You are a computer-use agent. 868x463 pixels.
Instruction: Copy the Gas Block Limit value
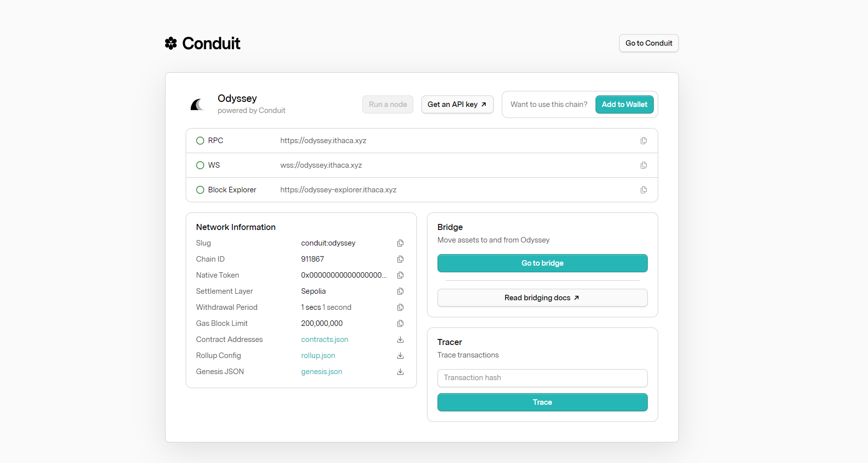click(x=400, y=323)
